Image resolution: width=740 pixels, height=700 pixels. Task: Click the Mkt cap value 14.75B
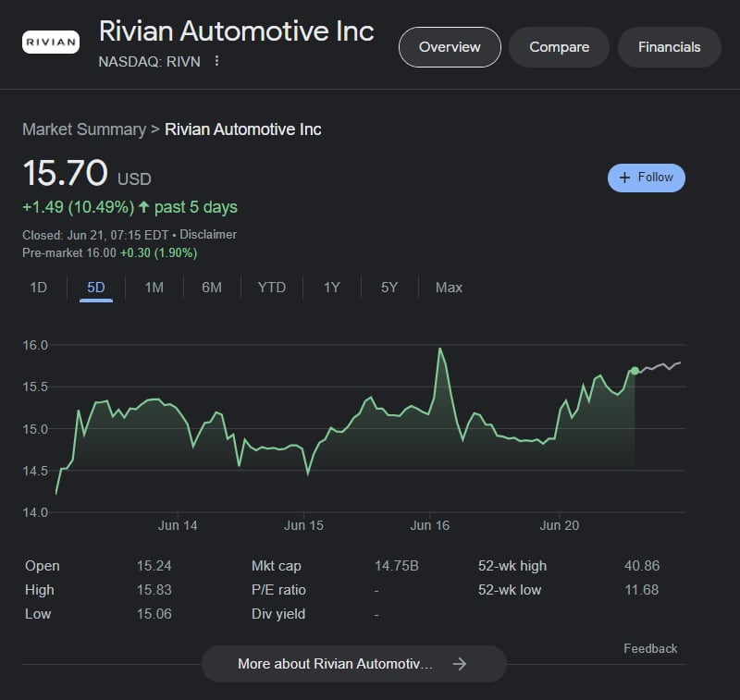(397, 566)
